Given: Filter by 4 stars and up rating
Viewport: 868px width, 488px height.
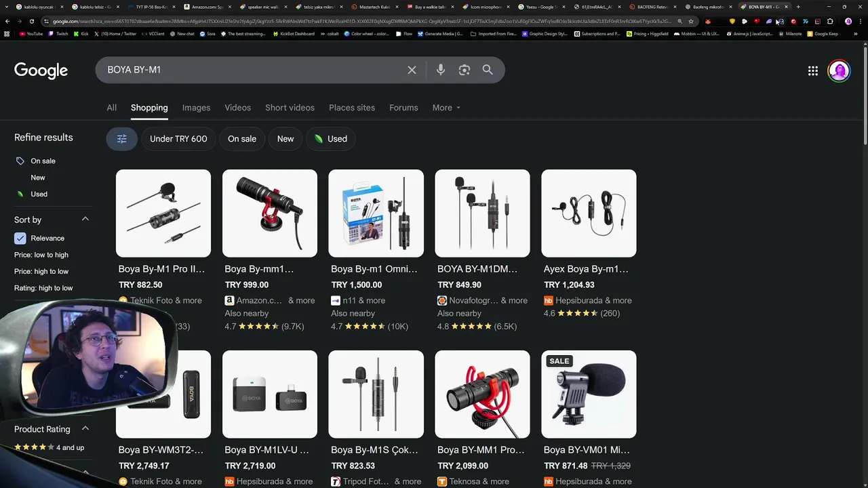Looking at the screenshot, I should pyautogui.click(x=50, y=447).
